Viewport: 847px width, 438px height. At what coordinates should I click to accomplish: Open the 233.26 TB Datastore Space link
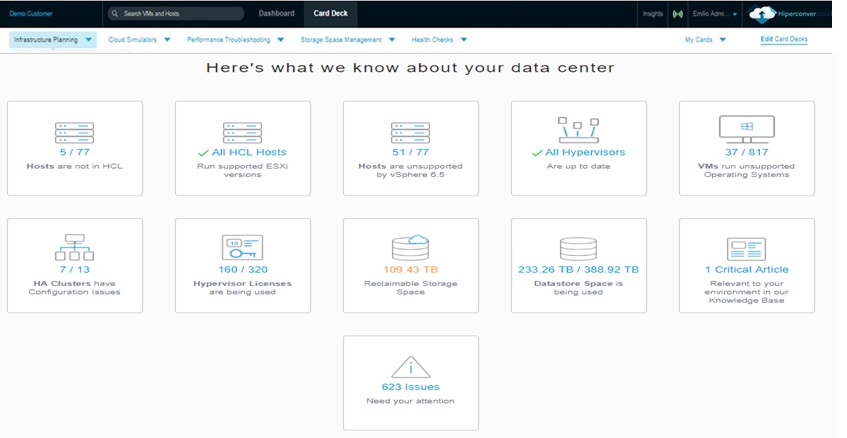click(578, 270)
